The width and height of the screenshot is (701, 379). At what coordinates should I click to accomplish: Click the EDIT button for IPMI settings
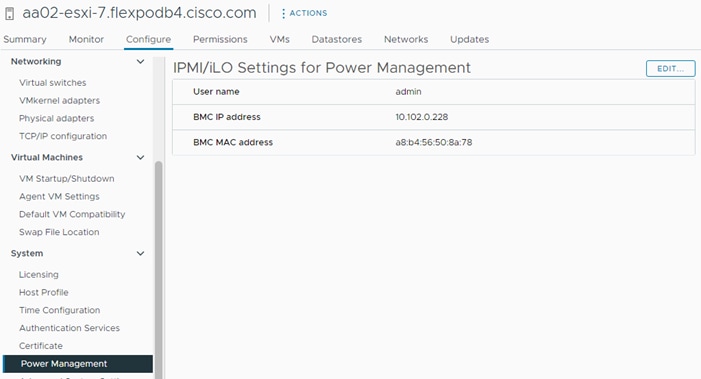(671, 68)
